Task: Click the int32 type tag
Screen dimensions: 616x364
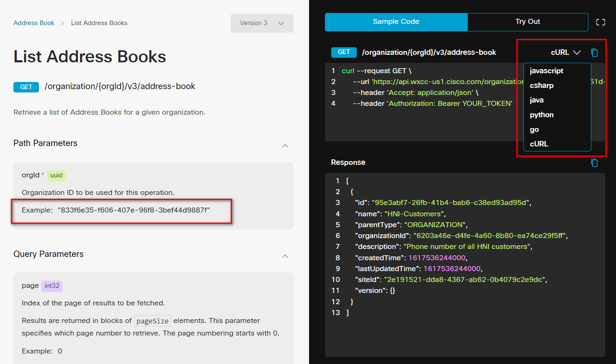Action: (x=52, y=286)
